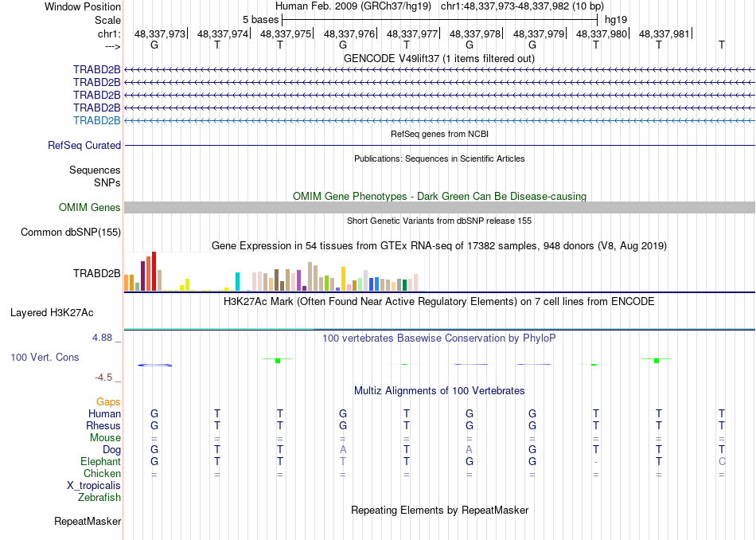Click the chr1: ruler label
This screenshot has width=756, height=540.
click(x=109, y=33)
